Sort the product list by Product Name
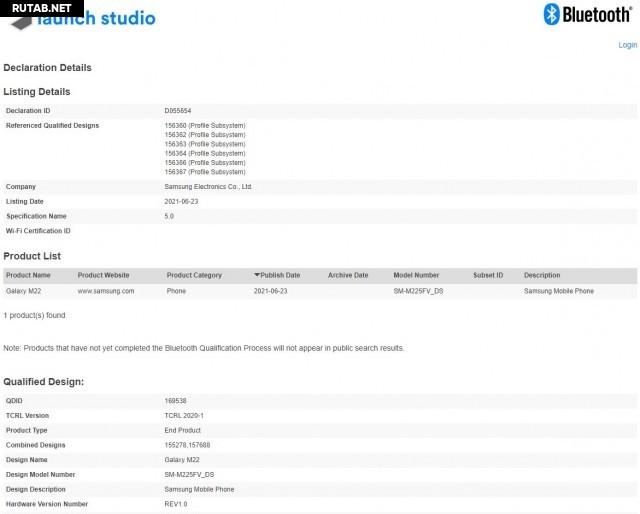The height and width of the screenshot is (514, 640). [28, 275]
